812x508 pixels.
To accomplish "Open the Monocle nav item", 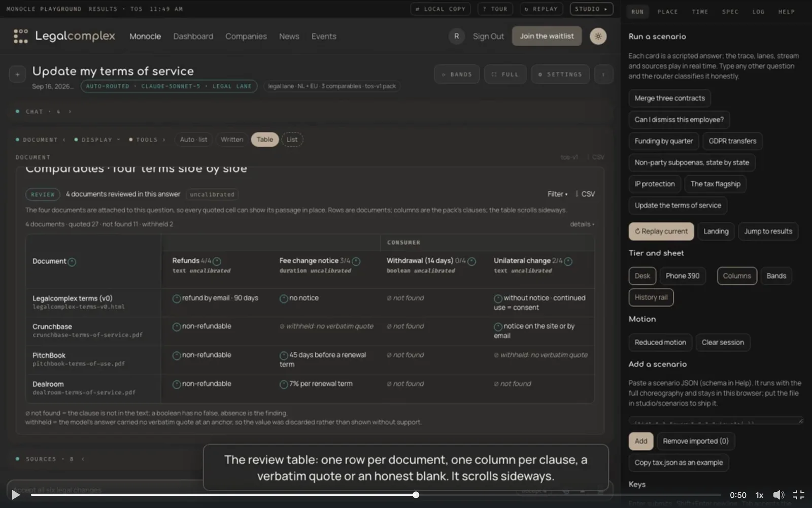I will pyautogui.click(x=145, y=36).
